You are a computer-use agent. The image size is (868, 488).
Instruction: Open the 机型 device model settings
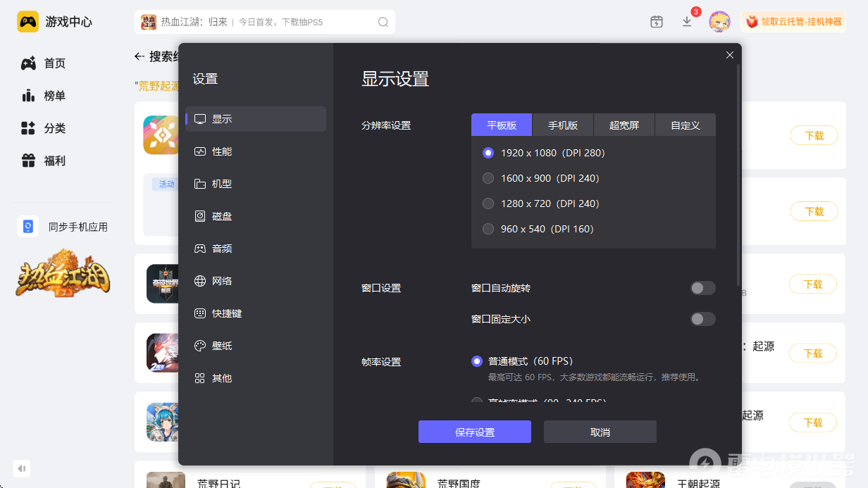(x=256, y=184)
